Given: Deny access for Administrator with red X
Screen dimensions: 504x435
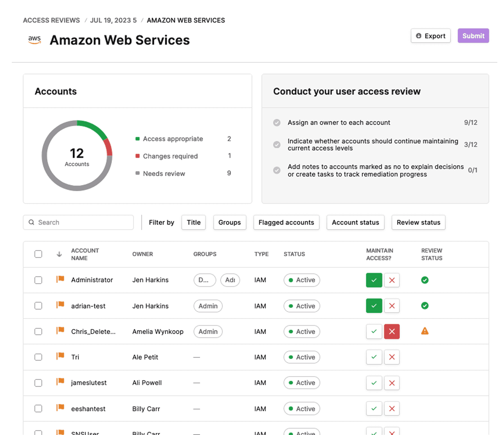Looking at the screenshot, I should tap(392, 280).
